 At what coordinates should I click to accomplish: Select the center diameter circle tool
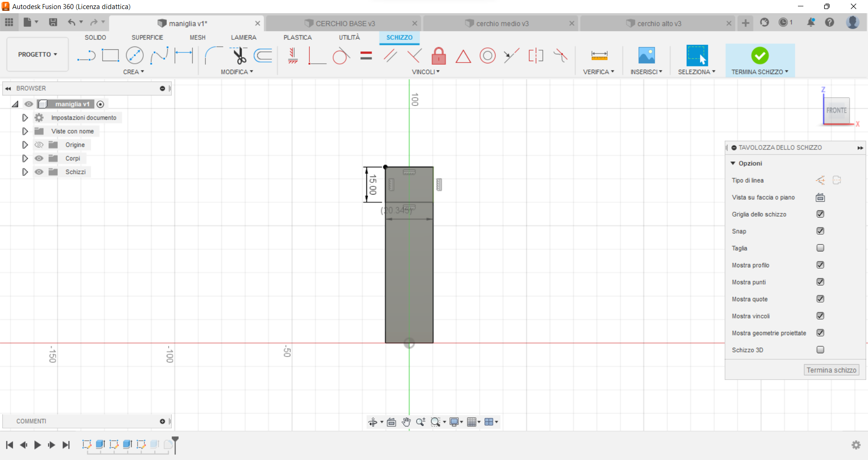pyautogui.click(x=135, y=56)
